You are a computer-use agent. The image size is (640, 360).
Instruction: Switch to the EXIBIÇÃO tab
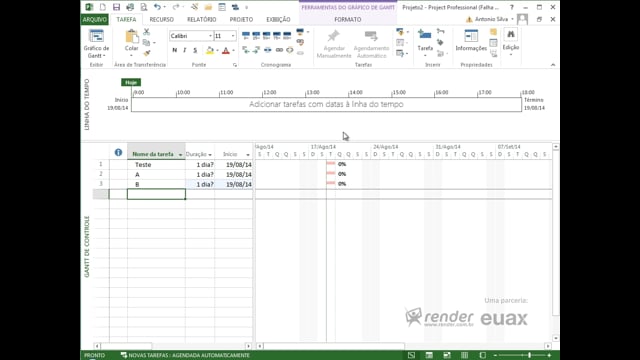(278, 19)
